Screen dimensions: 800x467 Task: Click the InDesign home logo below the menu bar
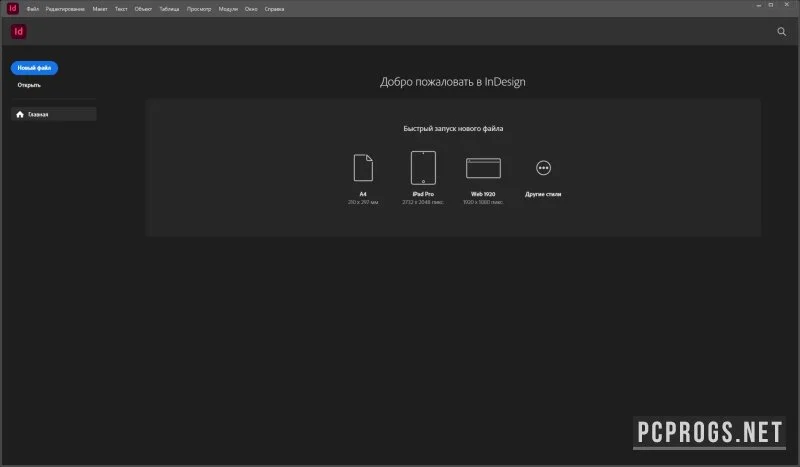[19, 32]
